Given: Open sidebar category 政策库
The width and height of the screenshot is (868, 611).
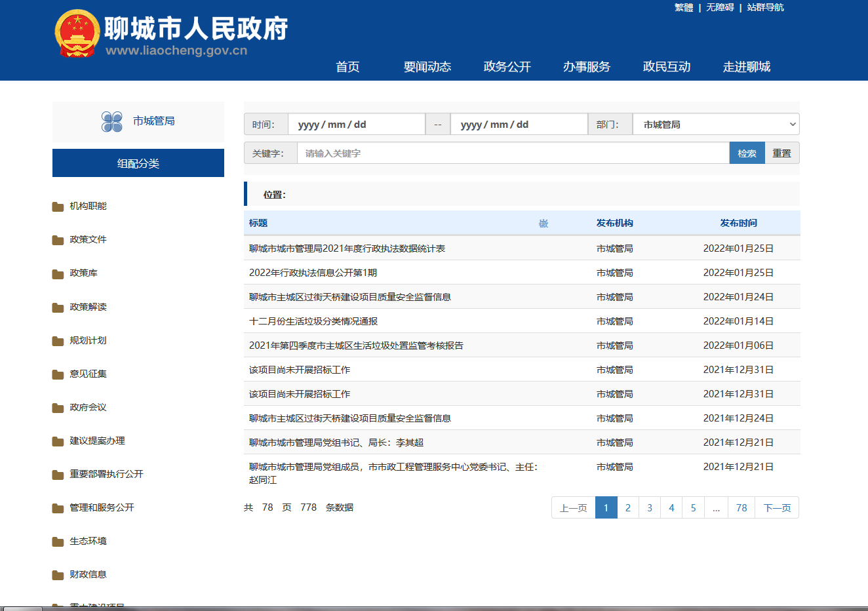Looking at the screenshot, I should click(83, 273).
